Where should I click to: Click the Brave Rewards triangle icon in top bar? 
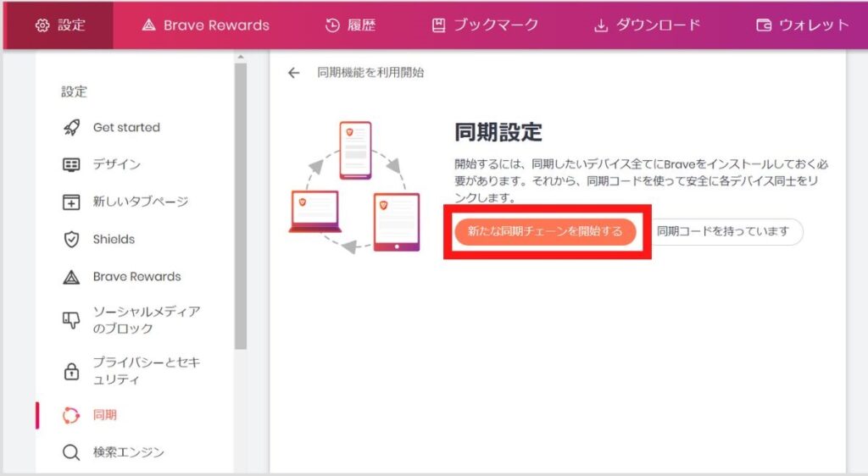(x=149, y=25)
